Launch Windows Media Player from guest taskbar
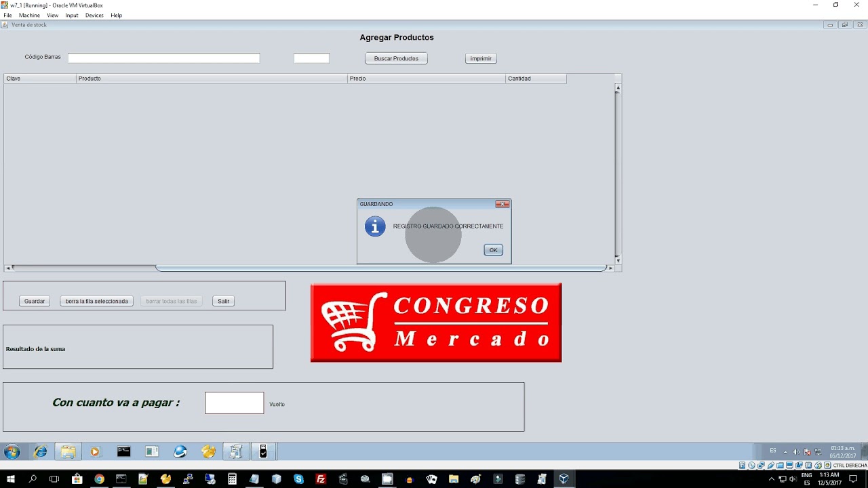Image resolution: width=868 pixels, height=488 pixels. (x=95, y=451)
